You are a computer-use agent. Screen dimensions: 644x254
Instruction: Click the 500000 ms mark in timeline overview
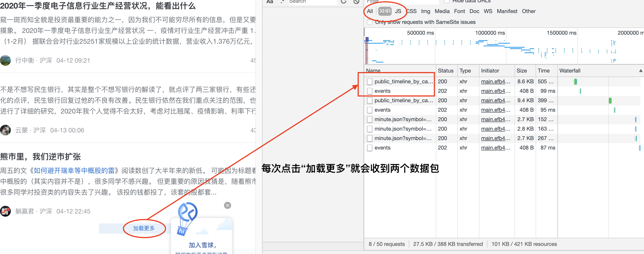point(420,33)
